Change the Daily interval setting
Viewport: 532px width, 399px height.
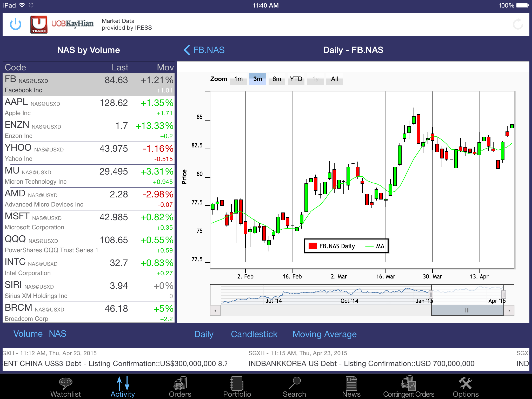[x=204, y=334]
